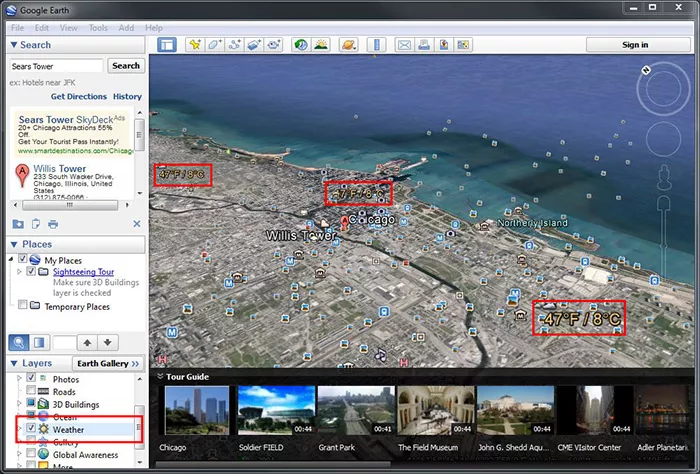Click the look-around compass ring
700x474 pixels.
(x=663, y=88)
